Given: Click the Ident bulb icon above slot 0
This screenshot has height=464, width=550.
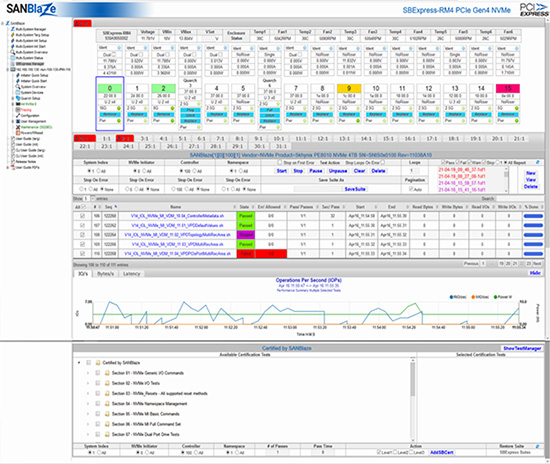Looking at the screenshot, I should [x=119, y=48].
